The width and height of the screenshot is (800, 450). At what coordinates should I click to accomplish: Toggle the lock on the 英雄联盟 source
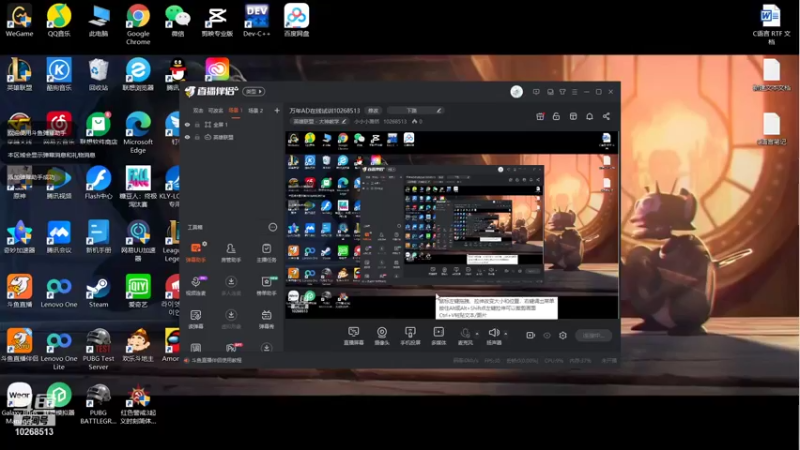click(x=197, y=137)
